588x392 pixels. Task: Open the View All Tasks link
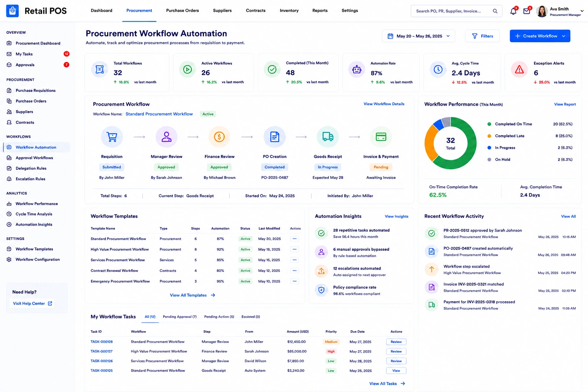coord(387,384)
